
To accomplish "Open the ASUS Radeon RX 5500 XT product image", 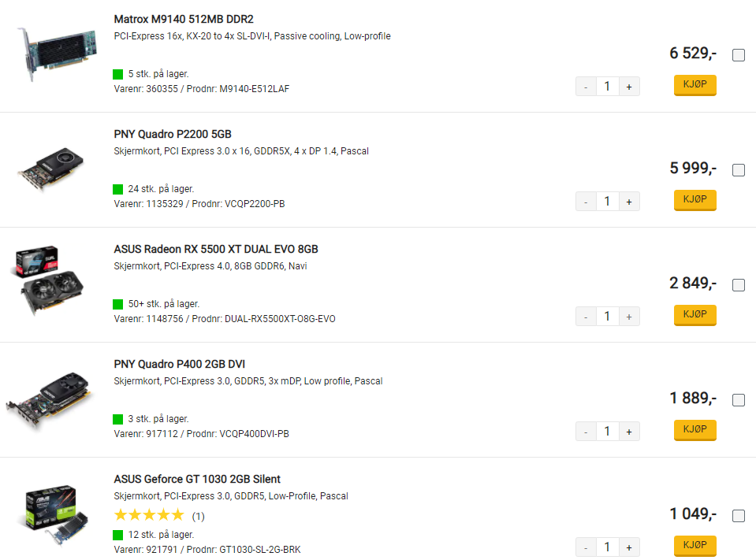I will pos(48,280).
